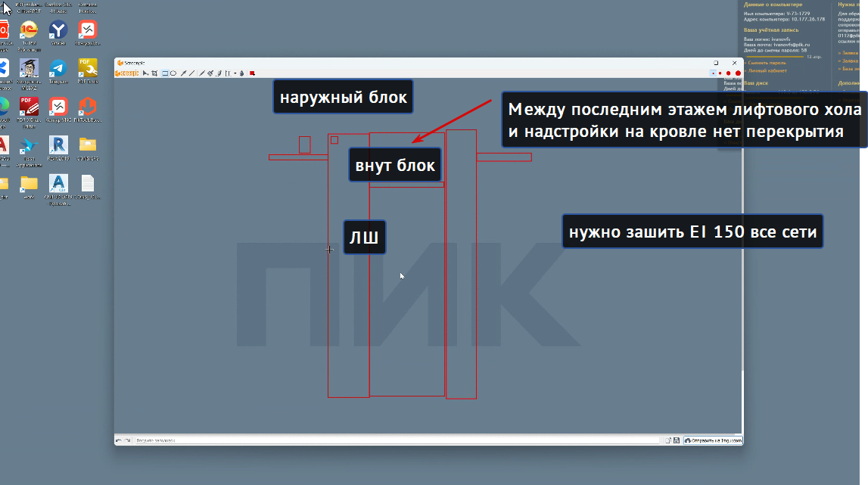Open the Telegram desktop shortcut
This screenshot has height=485, width=868.
(58, 71)
